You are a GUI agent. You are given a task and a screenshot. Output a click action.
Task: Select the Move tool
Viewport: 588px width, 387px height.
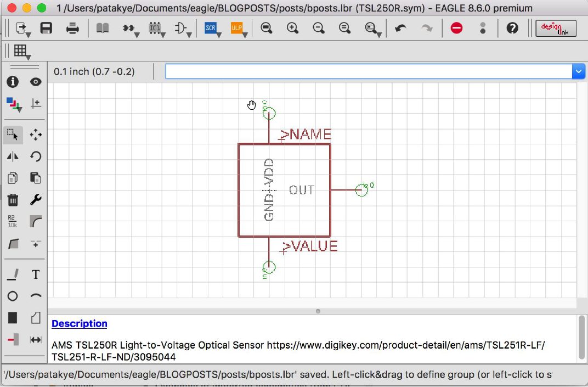(x=35, y=134)
